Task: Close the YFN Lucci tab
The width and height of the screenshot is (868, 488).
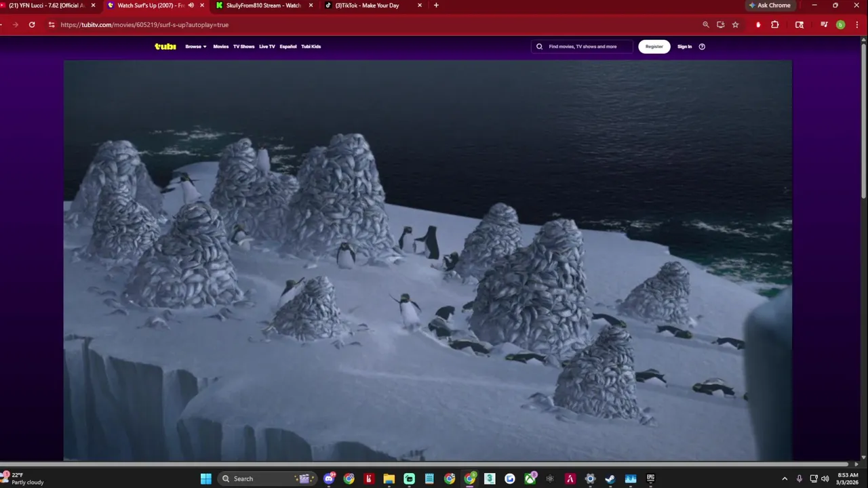Action: coord(93,5)
